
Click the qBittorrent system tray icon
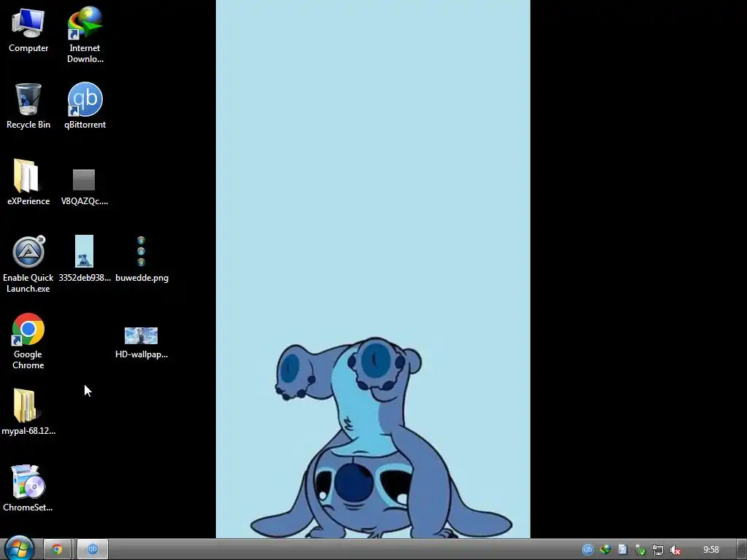[x=588, y=550]
